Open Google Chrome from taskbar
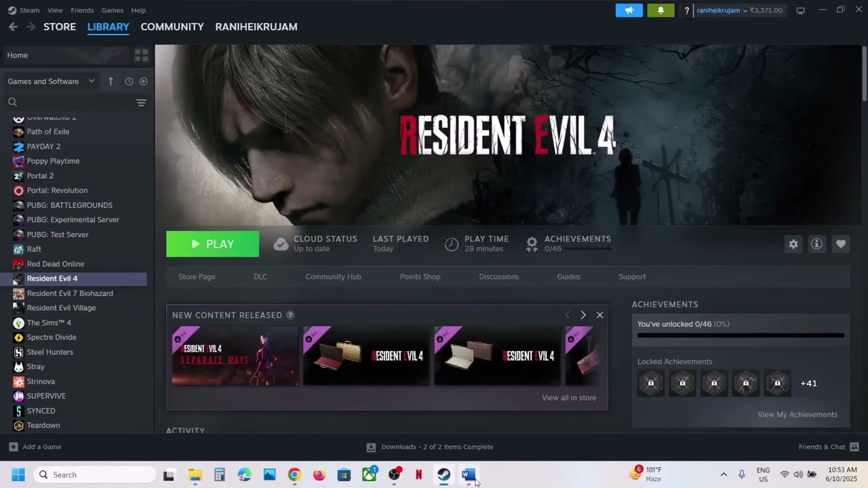868x488 pixels. 294,474
